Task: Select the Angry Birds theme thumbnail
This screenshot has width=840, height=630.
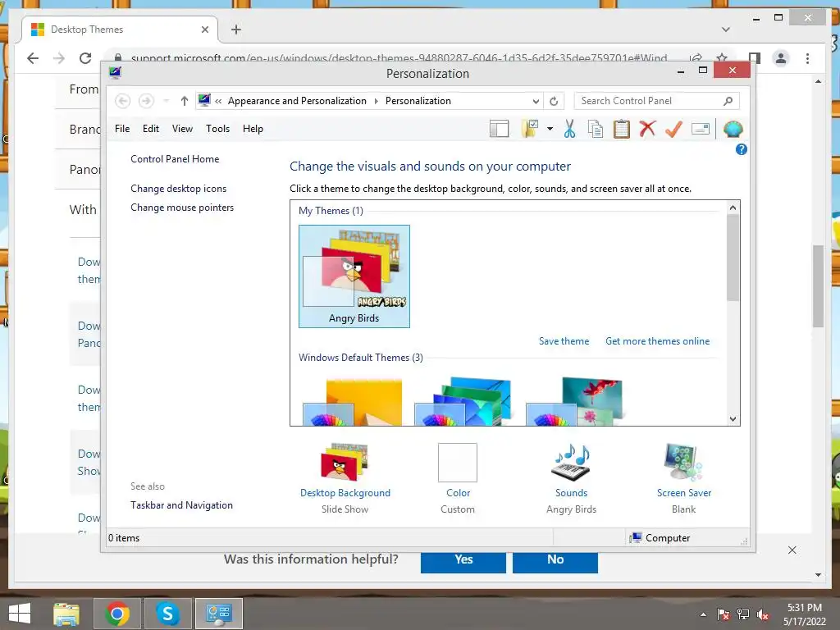Action: 354,276
